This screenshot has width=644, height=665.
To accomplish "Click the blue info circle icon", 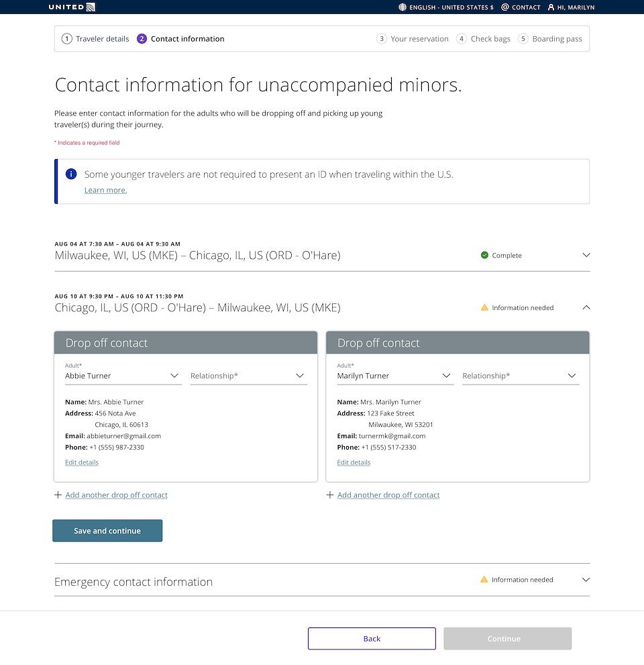I will 71,174.
